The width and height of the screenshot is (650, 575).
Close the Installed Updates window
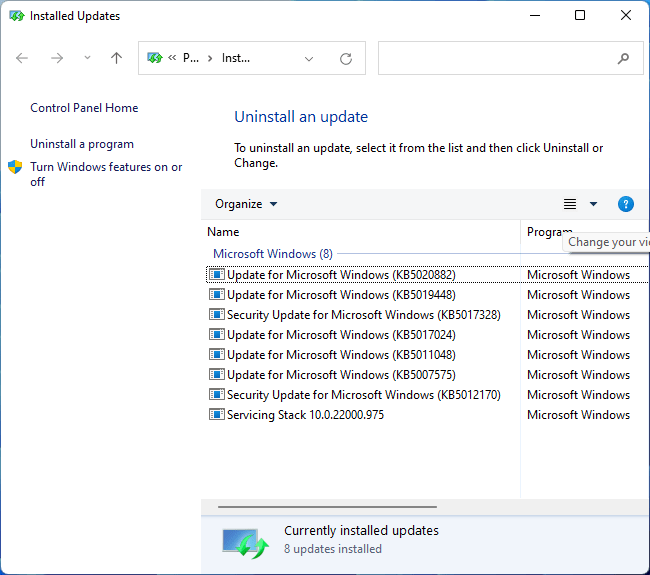pos(626,16)
